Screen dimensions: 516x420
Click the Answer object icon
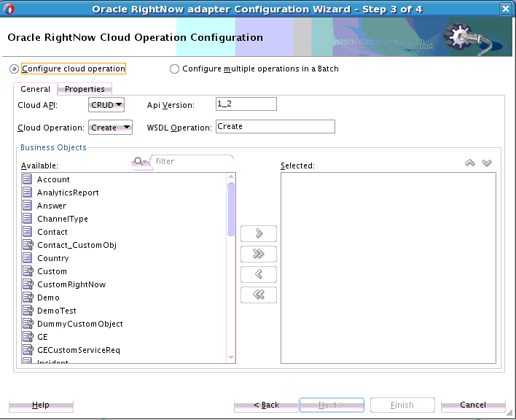27,206
